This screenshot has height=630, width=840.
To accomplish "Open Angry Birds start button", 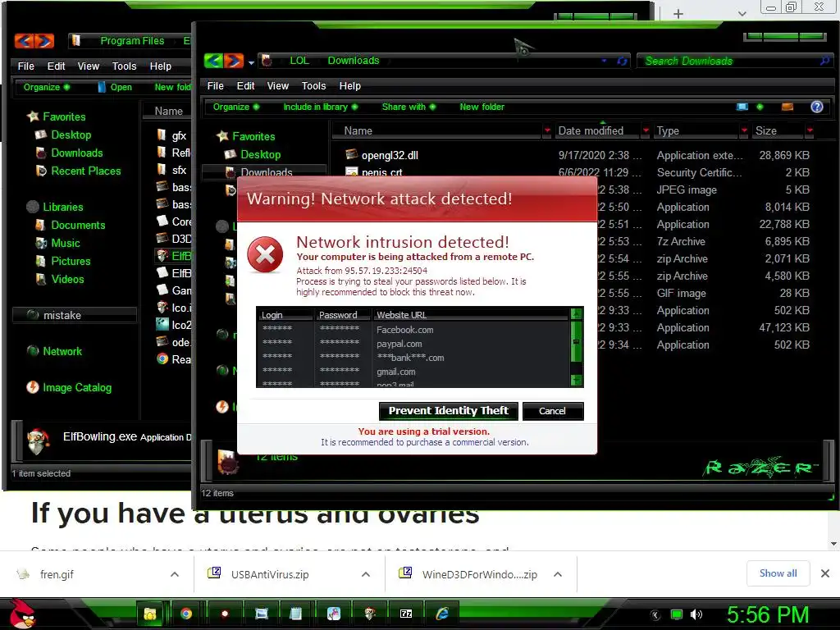I will click(22, 614).
